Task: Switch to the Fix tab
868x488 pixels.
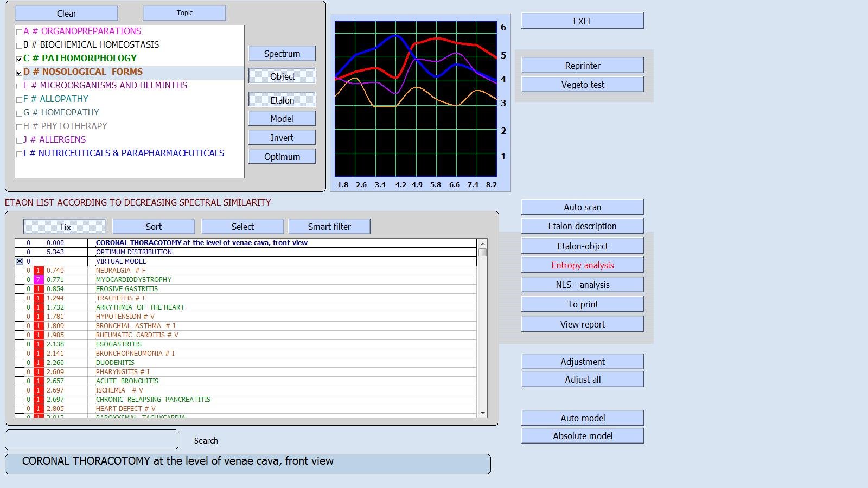Action: tap(64, 226)
